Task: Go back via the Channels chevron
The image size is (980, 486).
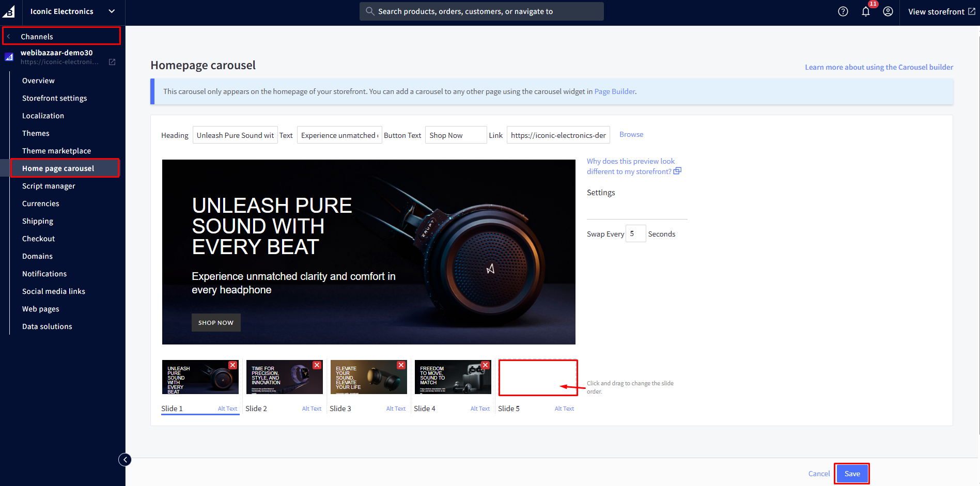Action: pyautogui.click(x=9, y=37)
